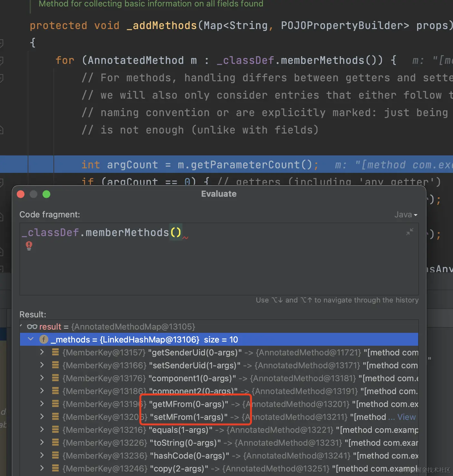Expand the component2(0-args) entry

click(x=42, y=391)
